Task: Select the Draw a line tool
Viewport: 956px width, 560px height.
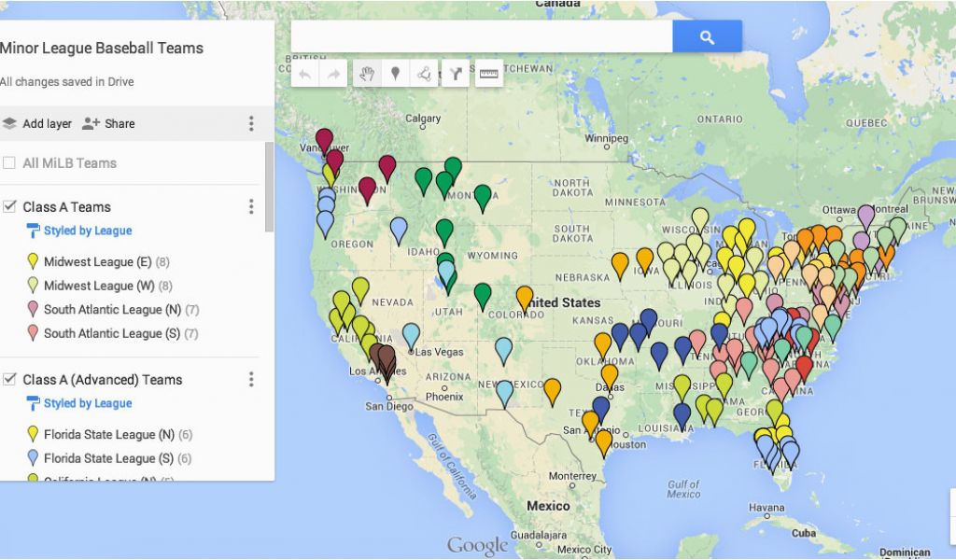Action: click(424, 74)
